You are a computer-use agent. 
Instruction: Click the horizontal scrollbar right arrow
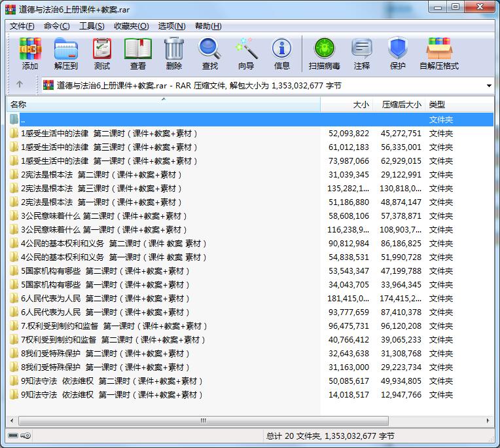[x=488, y=420]
